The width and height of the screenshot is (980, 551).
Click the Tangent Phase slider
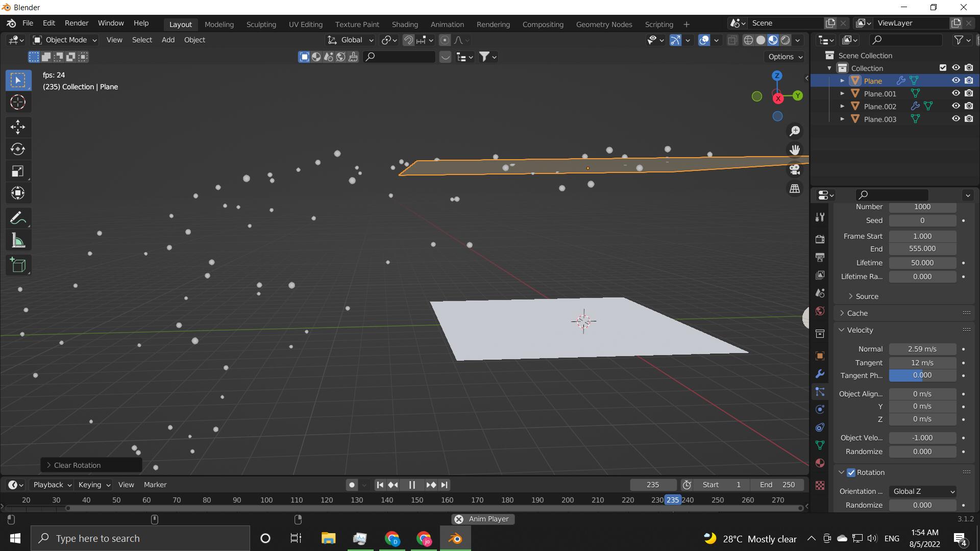(922, 375)
